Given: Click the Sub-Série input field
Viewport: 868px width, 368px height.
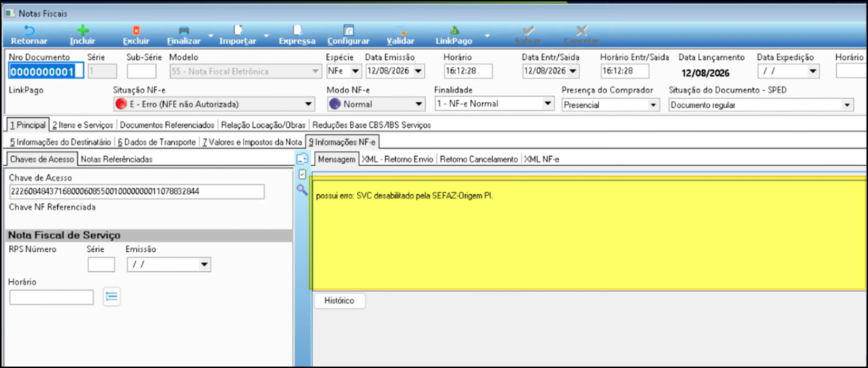Looking at the screenshot, I should pyautogui.click(x=142, y=71).
